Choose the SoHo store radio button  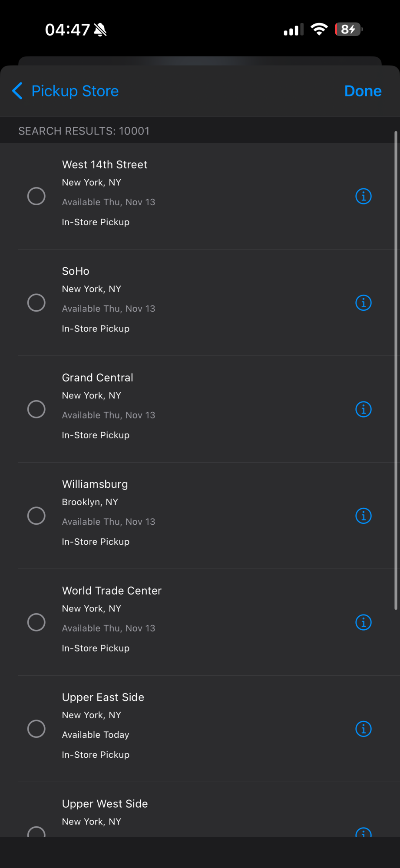[36, 302]
